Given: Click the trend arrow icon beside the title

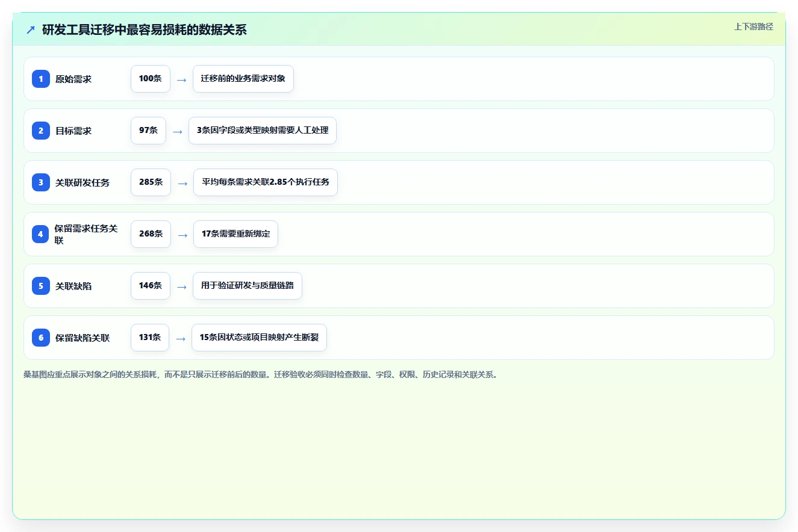Looking at the screenshot, I should 31,29.
